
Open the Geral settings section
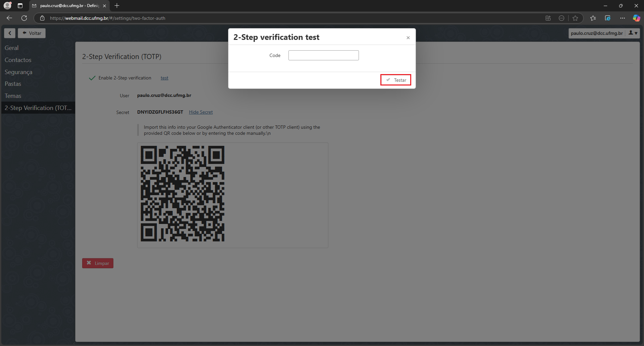[x=12, y=48]
